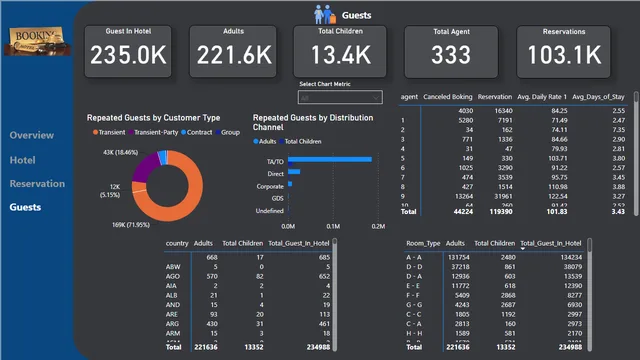This screenshot has height=360, width=640.
Task: Click the Adults legend entry in bar chart
Action: [x=264, y=141]
